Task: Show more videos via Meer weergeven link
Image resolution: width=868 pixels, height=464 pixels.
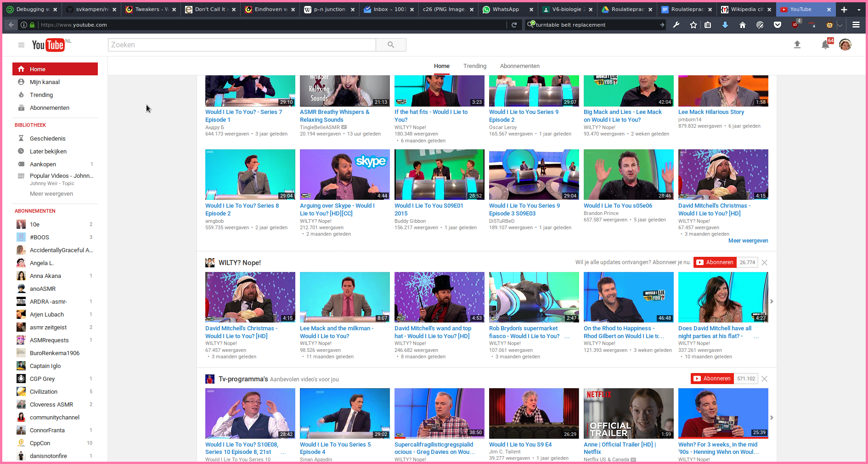Action: (x=748, y=241)
